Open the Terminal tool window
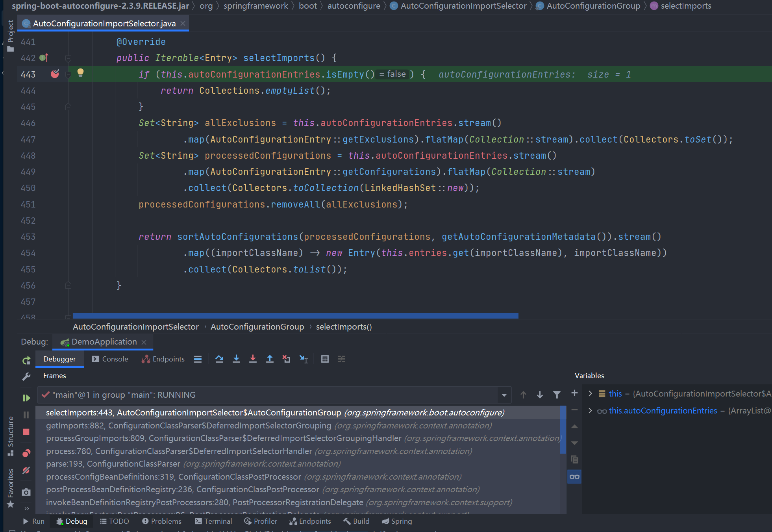 coord(213,521)
